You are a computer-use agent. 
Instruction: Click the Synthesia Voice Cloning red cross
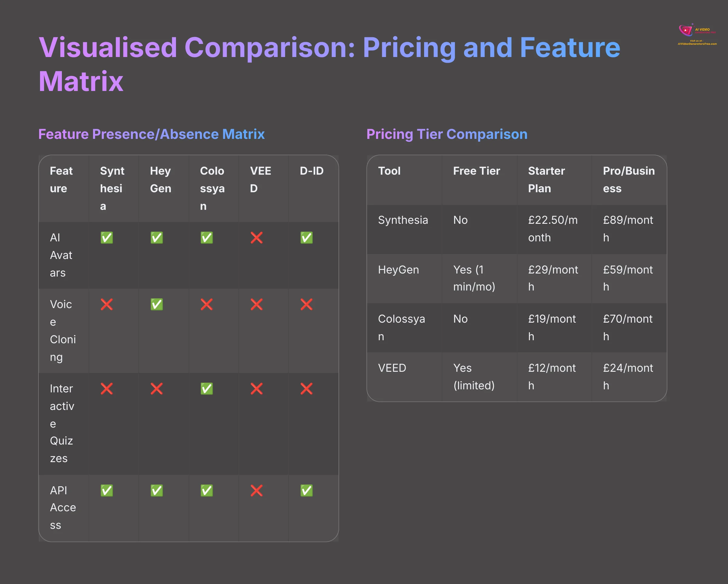(107, 304)
